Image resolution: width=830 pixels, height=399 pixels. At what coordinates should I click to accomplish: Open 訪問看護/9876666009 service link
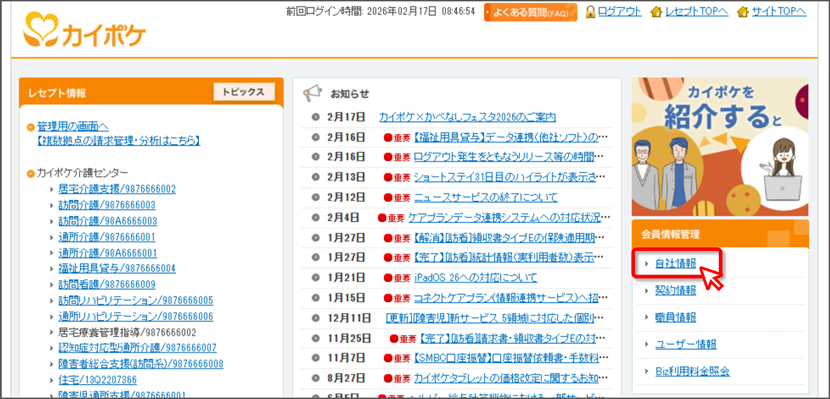107,285
